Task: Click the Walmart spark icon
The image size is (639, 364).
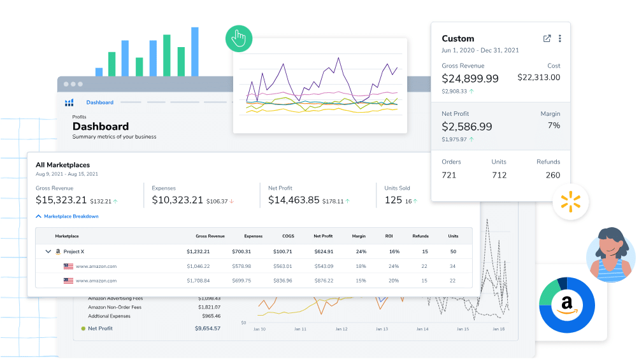Action: 571,202
